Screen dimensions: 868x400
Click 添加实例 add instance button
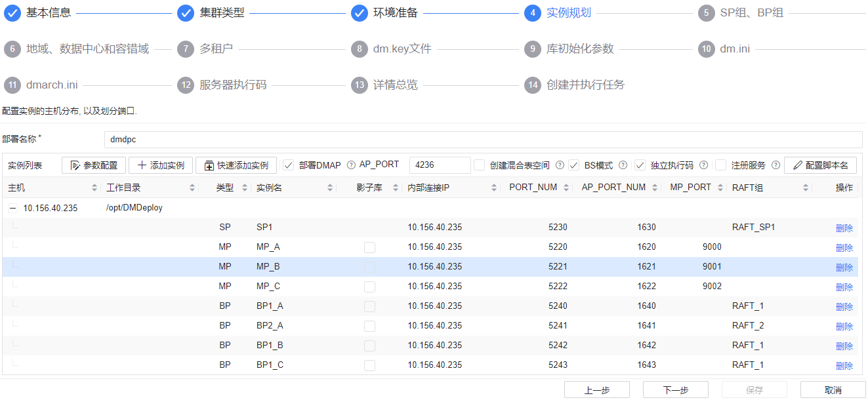(x=161, y=165)
